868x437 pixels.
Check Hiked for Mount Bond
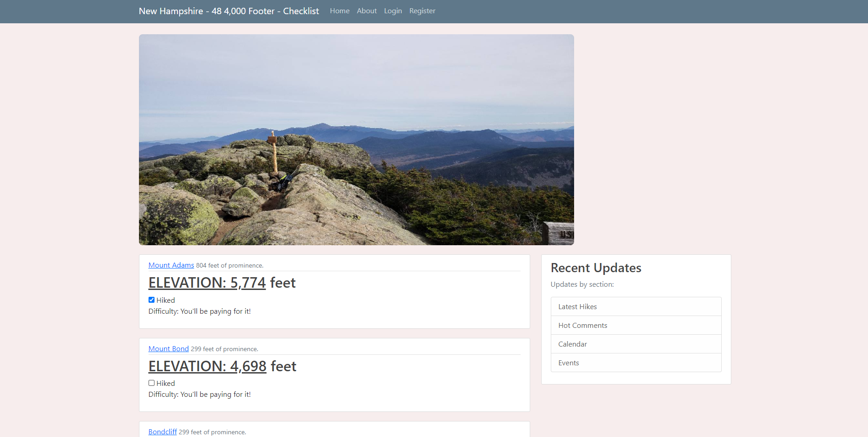151,383
